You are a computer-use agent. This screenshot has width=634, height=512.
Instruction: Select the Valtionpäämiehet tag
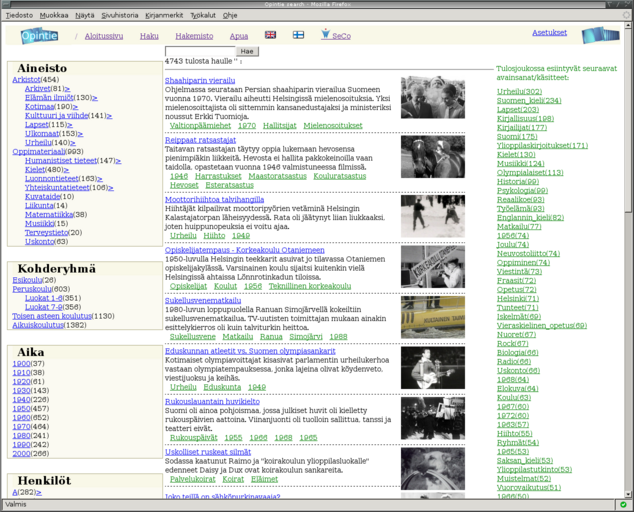pyautogui.click(x=200, y=126)
